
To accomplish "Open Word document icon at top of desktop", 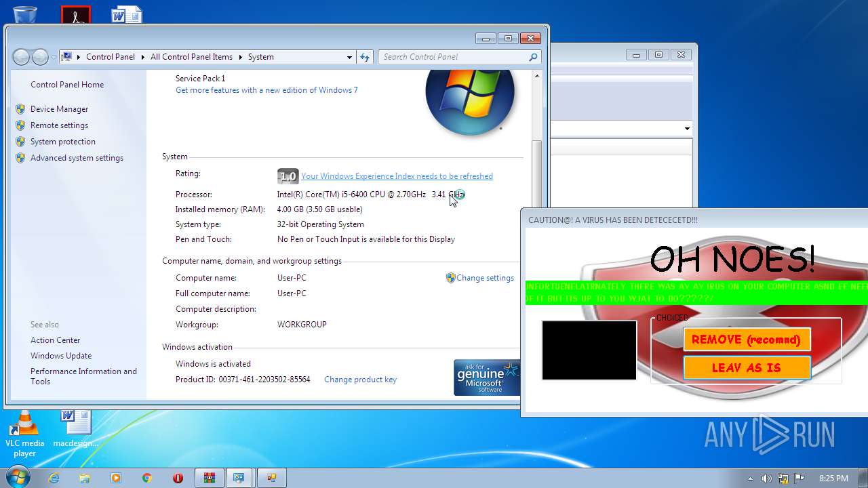I will [127, 14].
